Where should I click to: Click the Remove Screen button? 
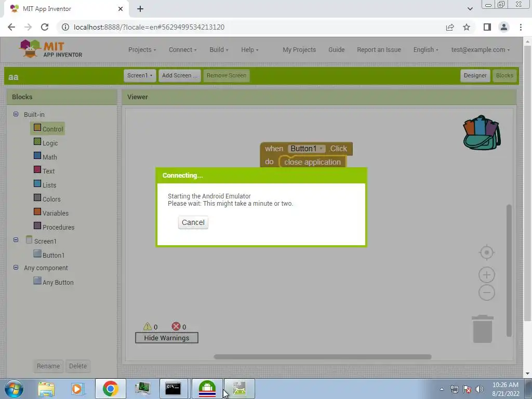pos(227,75)
